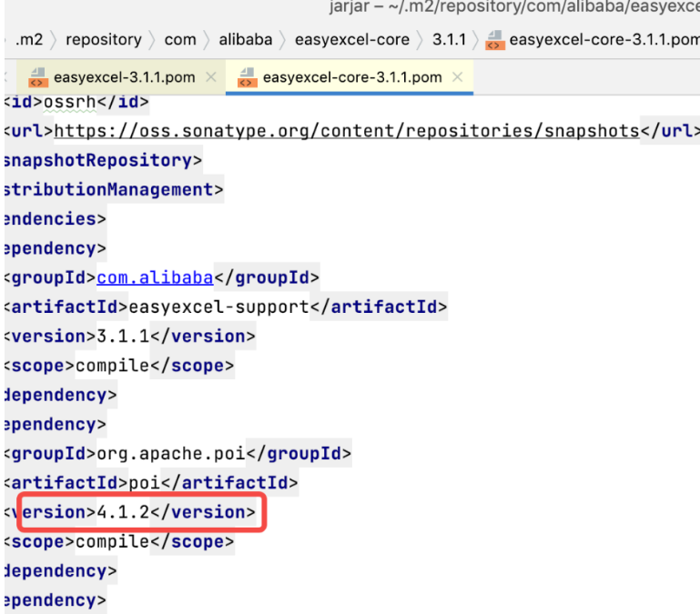Click the org.apache.poi groupId text
Viewport: 700px width, 614px height.
pos(171,454)
